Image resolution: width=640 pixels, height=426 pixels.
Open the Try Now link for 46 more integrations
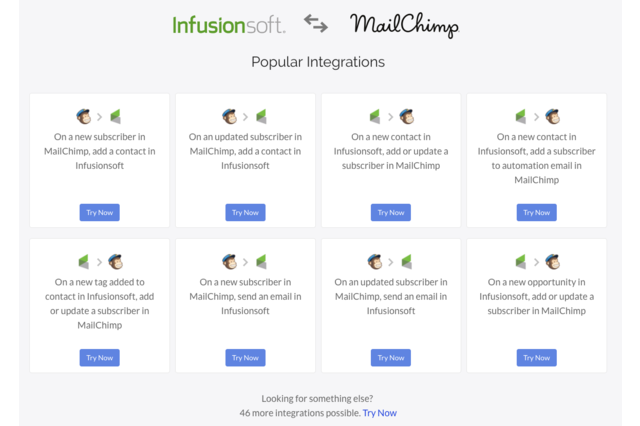[380, 413]
